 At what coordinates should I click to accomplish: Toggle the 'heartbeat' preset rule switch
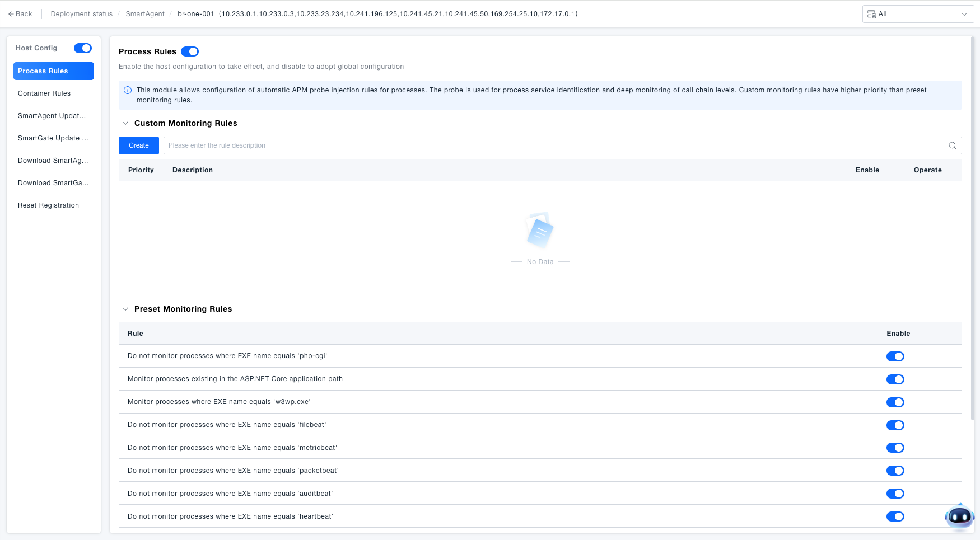(x=895, y=516)
